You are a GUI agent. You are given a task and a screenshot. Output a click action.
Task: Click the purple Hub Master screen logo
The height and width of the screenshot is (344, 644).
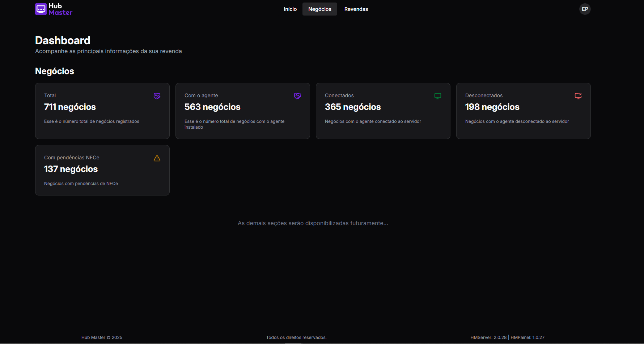pos(41,9)
